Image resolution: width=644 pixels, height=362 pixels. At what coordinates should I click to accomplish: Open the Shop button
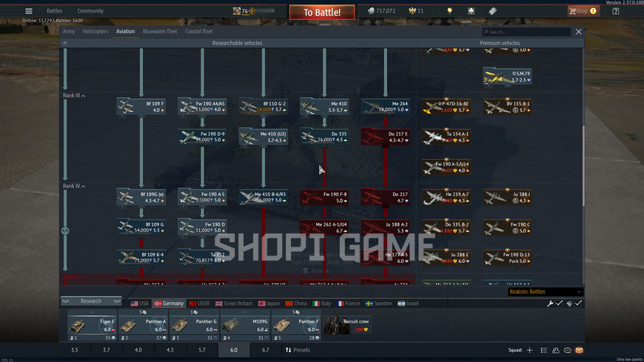click(583, 11)
